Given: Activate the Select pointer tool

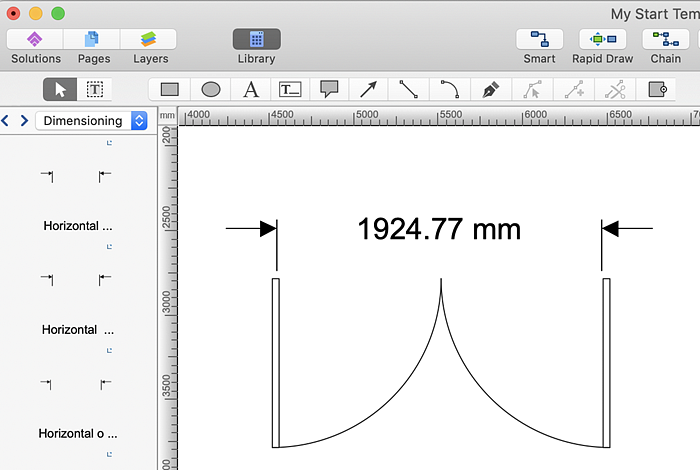Looking at the screenshot, I should pos(60,90).
